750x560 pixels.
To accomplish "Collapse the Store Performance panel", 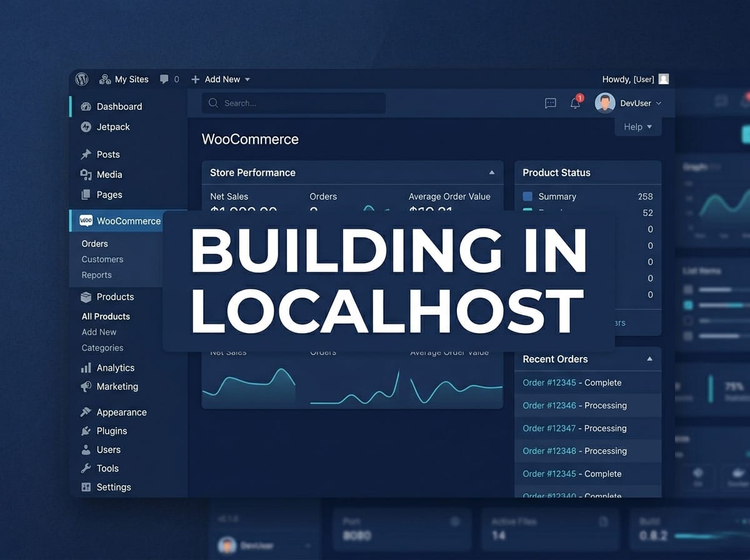I will tap(492, 172).
